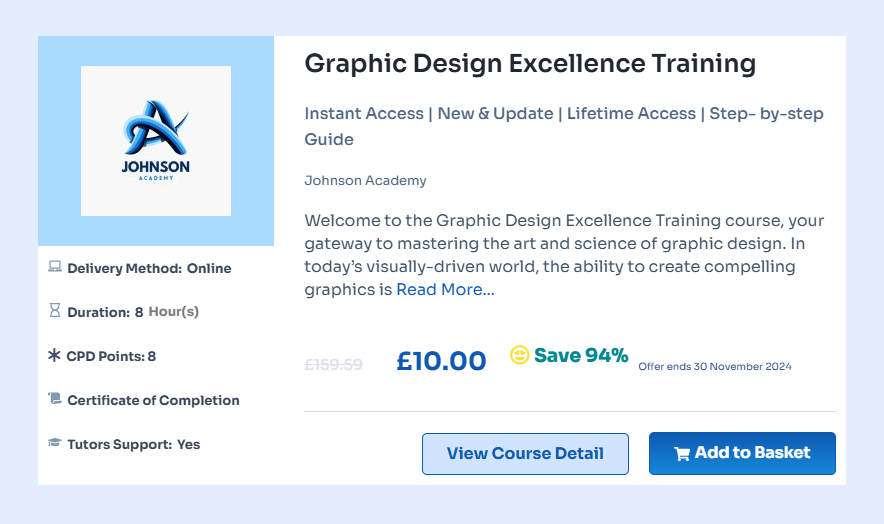Click the crossed-out £159.59 original price
This screenshot has width=884, height=524.
[333, 365]
